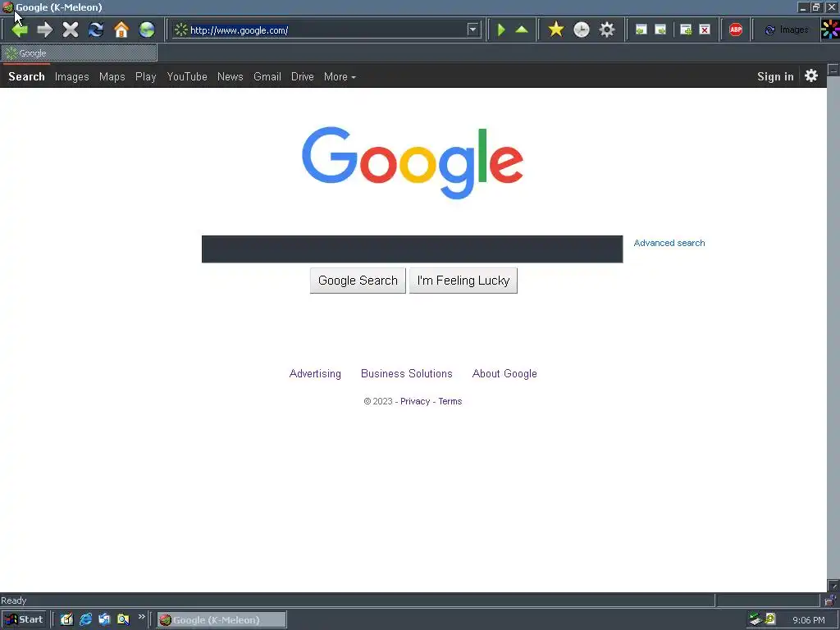This screenshot has height=630, width=840.
Task: Click the K-Meleon throbber icon
Action: [x=830, y=30]
